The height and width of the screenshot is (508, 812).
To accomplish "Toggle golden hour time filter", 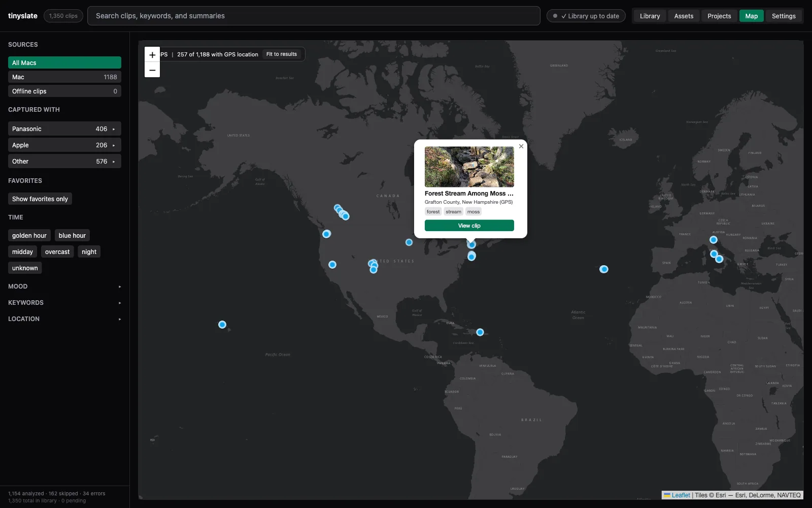I will 29,235.
